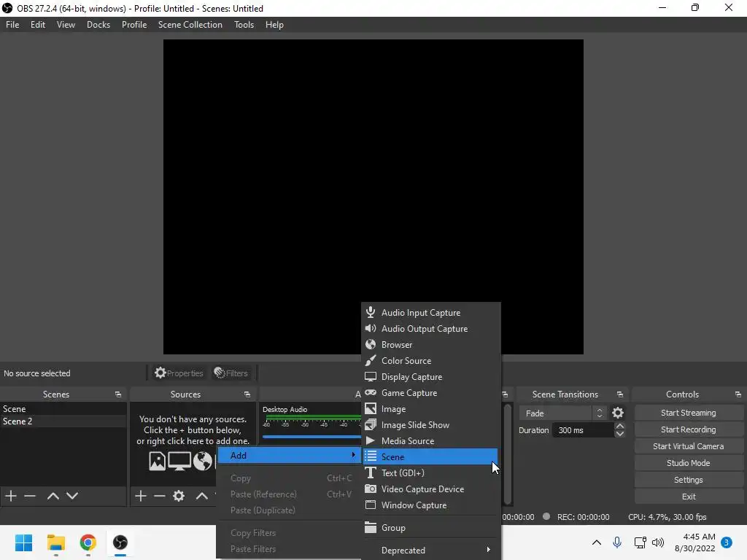The height and width of the screenshot is (560, 747).
Task: Open the Edit menu
Action: pos(38,25)
